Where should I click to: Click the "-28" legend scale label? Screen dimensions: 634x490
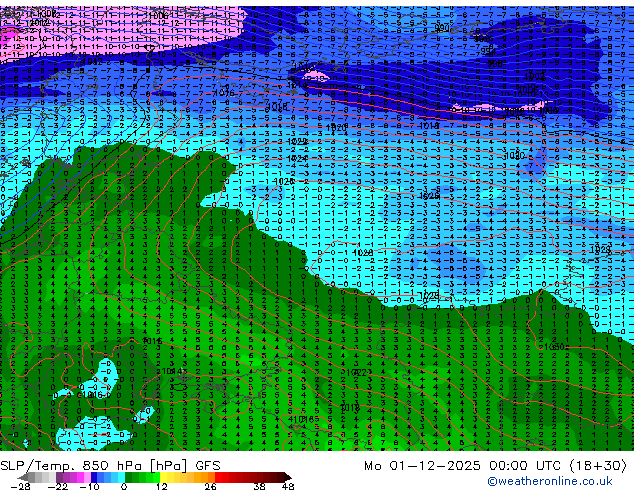pos(20,486)
